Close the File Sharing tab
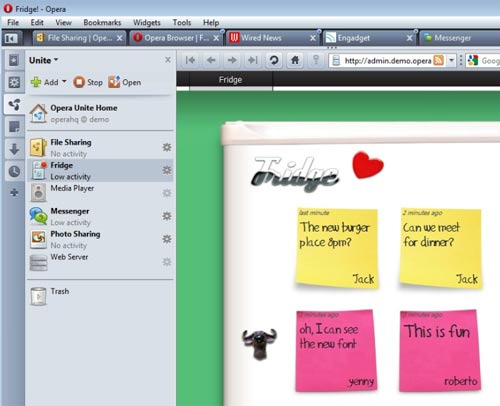Viewport: 500px width, 406px height. tap(119, 38)
